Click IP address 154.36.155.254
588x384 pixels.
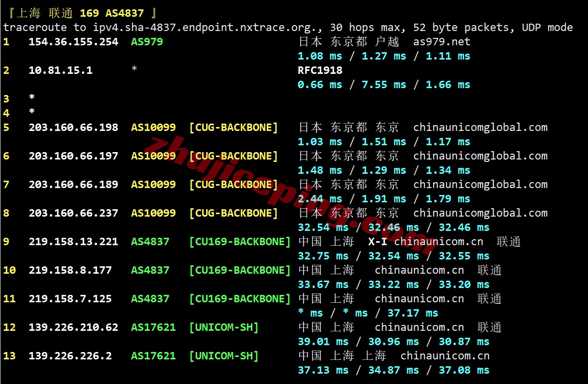click(73, 41)
